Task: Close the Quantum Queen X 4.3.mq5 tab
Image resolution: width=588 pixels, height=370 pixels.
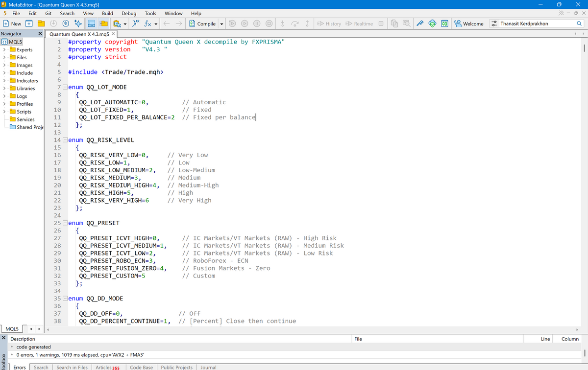Action: pyautogui.click(x=113, y=34)
